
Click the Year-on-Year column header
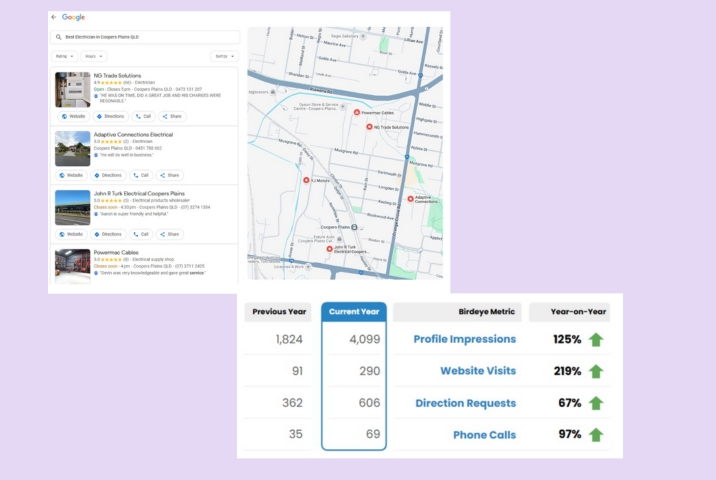coord(569,312)
